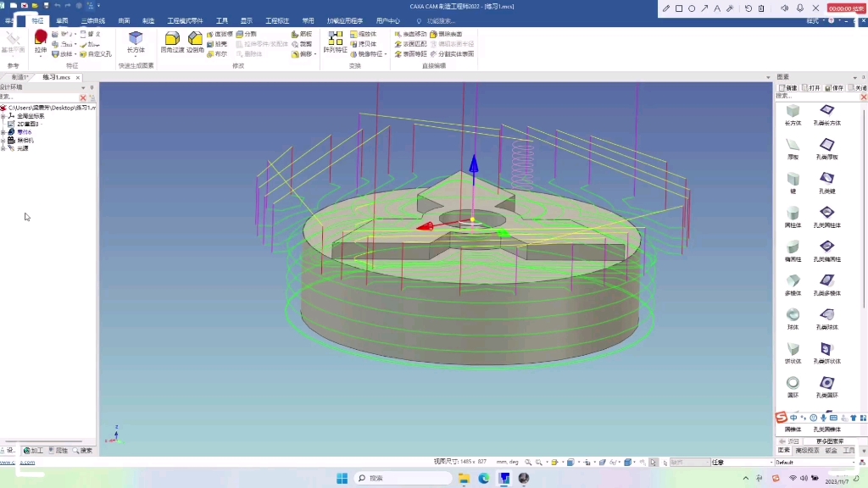Open the 三维曲线 ribbon tab

point(93,21)
